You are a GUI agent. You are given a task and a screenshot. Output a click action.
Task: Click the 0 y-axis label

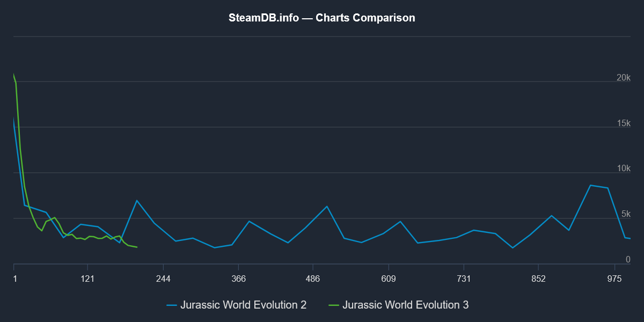[628, 260]
